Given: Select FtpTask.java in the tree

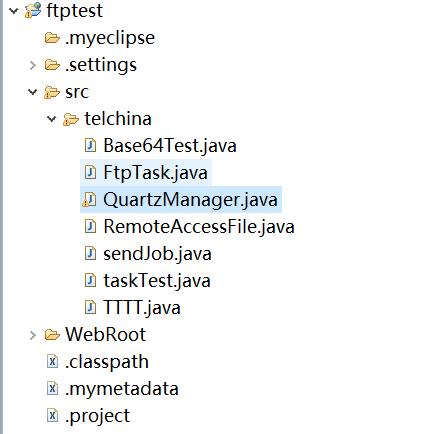Looking at the screenshot, I should point(155,173).
